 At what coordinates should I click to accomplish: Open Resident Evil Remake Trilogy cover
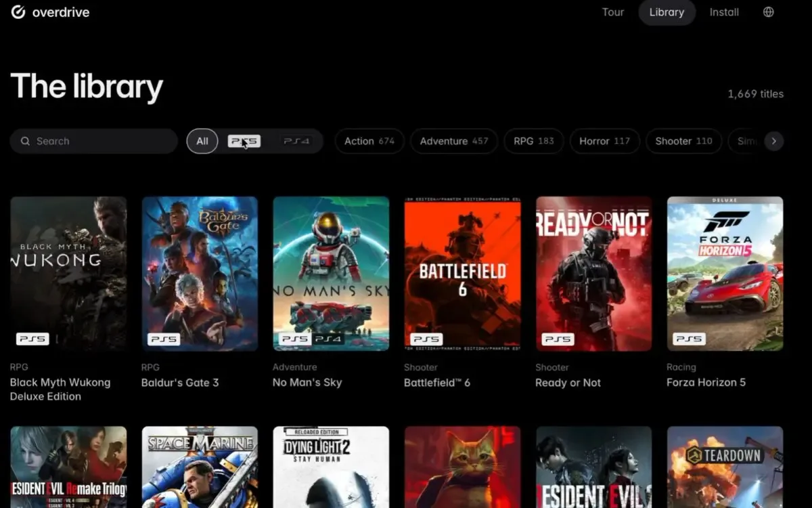click(68, 467)
